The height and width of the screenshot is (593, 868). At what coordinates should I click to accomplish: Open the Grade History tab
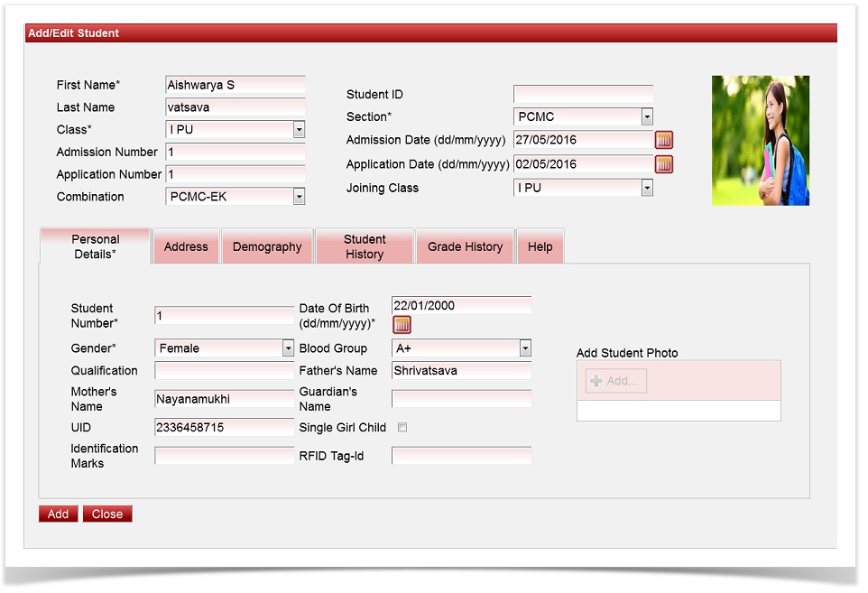pos(465,246)
